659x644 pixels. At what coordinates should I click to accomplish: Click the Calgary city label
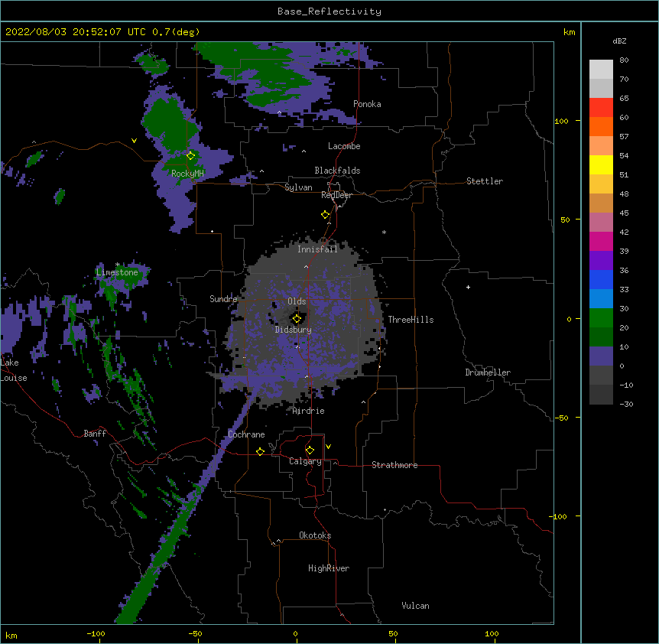(x=305, y=461)
